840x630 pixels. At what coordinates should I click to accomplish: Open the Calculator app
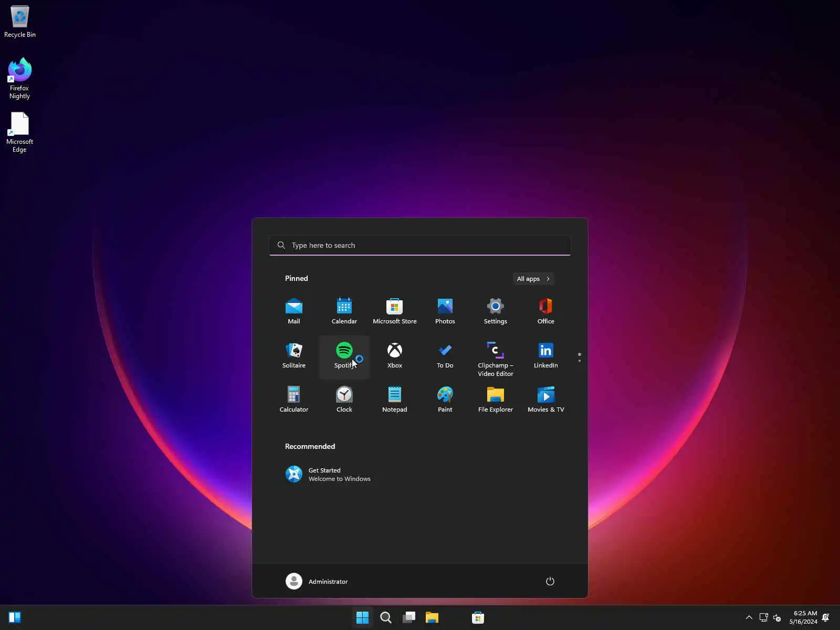tap(294, 400)
